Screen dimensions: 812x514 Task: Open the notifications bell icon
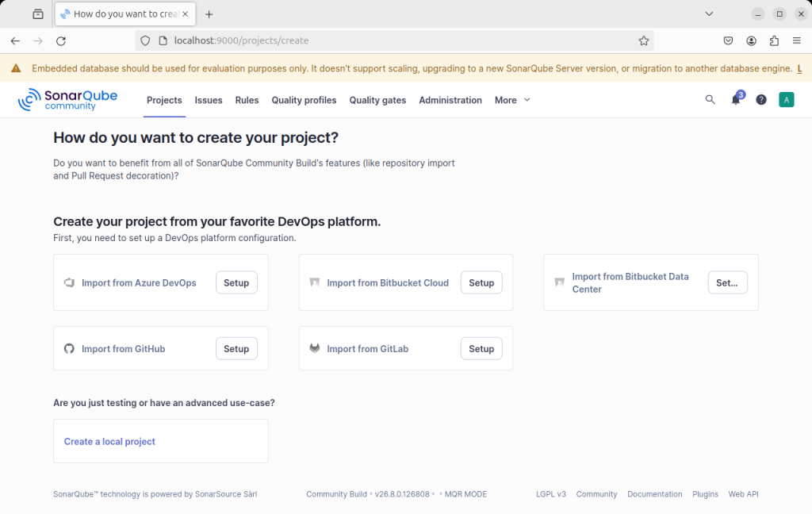pyautogui.click(x=736, y=99)
